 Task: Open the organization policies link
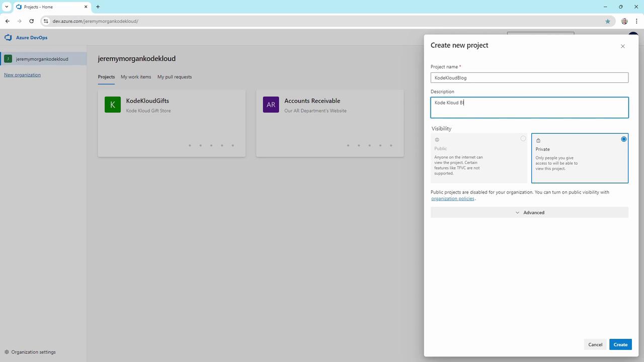coord(453,199)
